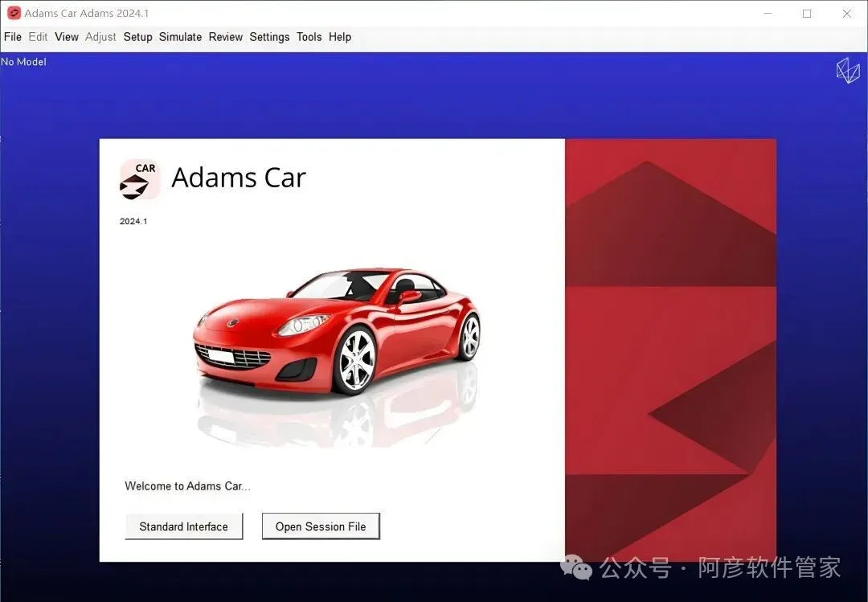Close the Adams Car window

coord(847,14)
